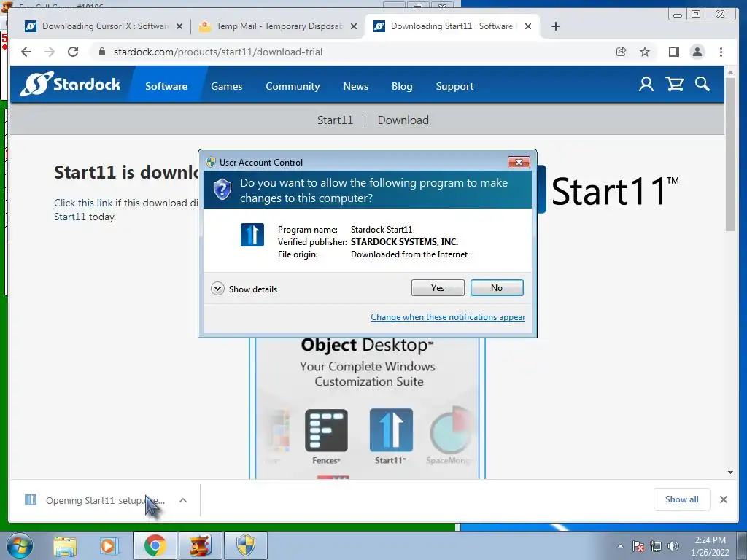Open a new browser tab
747x560 pixels.
(555, 26)
